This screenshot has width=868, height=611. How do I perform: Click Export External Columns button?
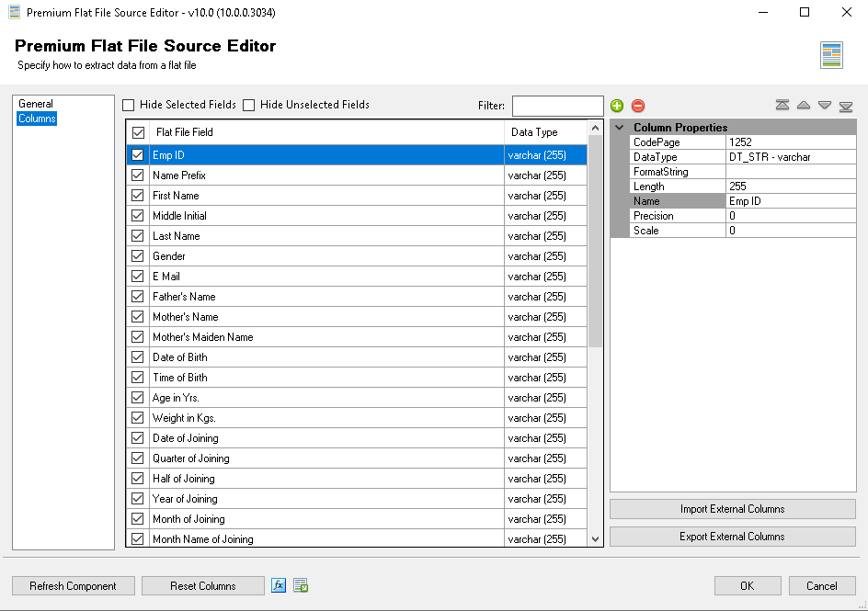tap(732, 537)
